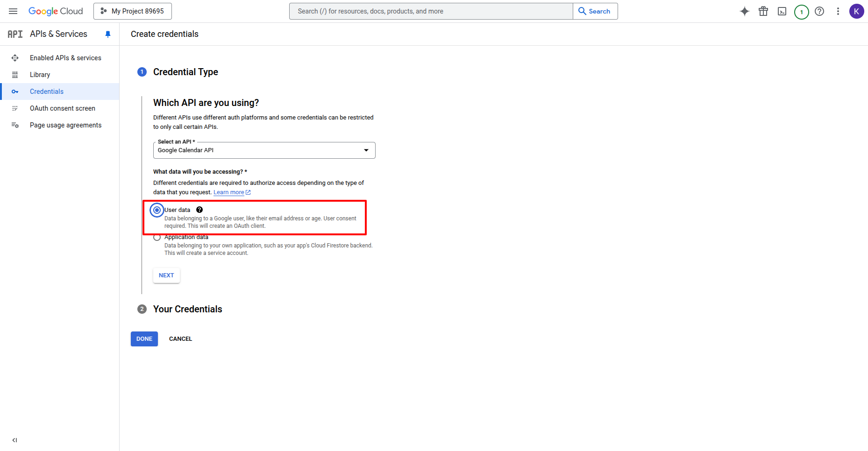The width and height of the screenshot is (868, 451).
Task: Collapse the sidebar with bottom chevron icon
Action: pyautogui.click(x=14, y=440)
